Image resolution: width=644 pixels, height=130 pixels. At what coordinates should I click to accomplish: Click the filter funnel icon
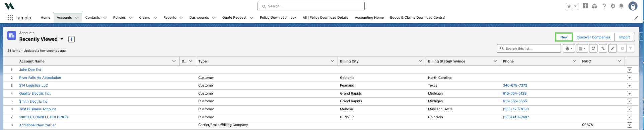[630, 48]
